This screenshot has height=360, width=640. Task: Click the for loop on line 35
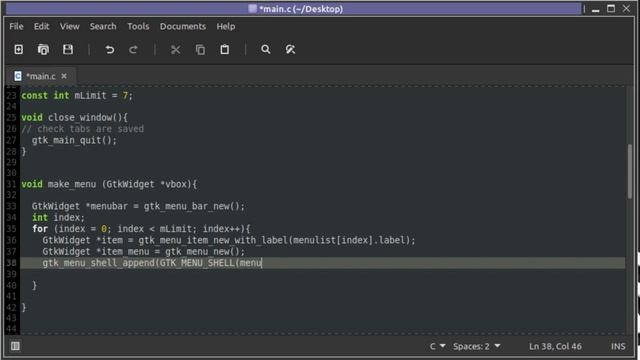tap(141, 229)
